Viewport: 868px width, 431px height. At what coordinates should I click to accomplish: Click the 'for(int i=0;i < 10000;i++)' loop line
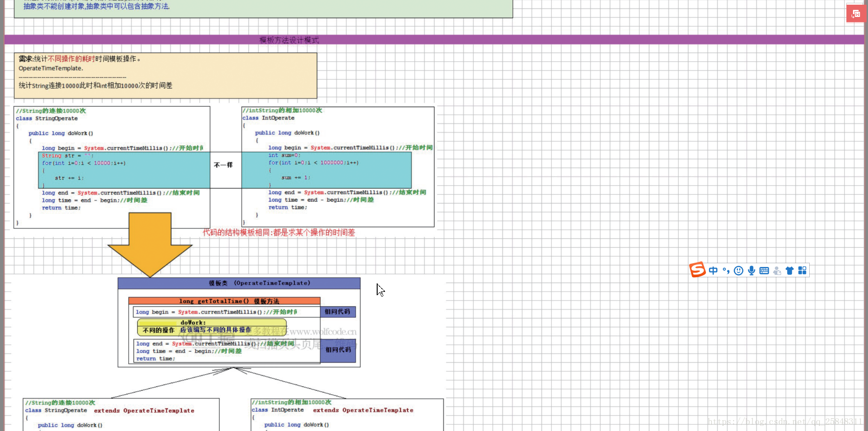[x=84, y=163]
